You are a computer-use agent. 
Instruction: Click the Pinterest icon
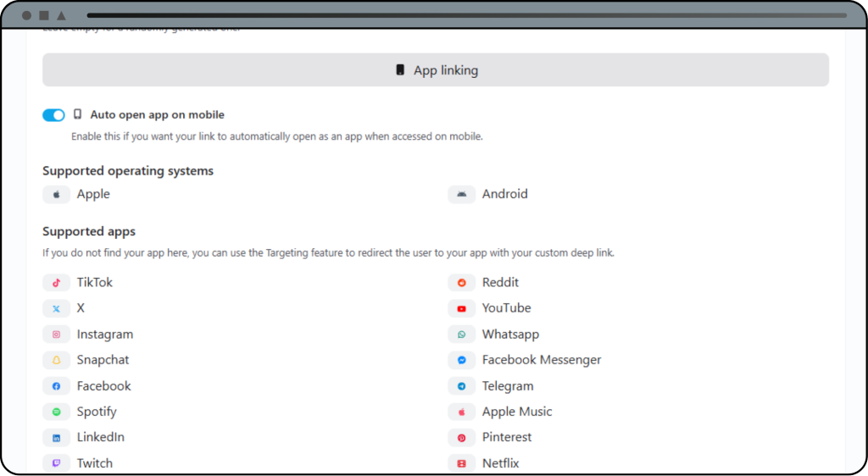coord(462,438)
